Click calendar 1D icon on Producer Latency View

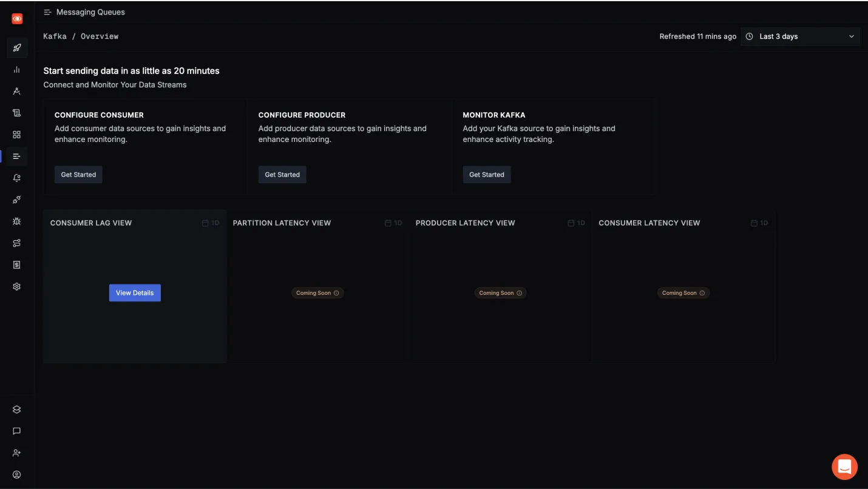(571, 223)
